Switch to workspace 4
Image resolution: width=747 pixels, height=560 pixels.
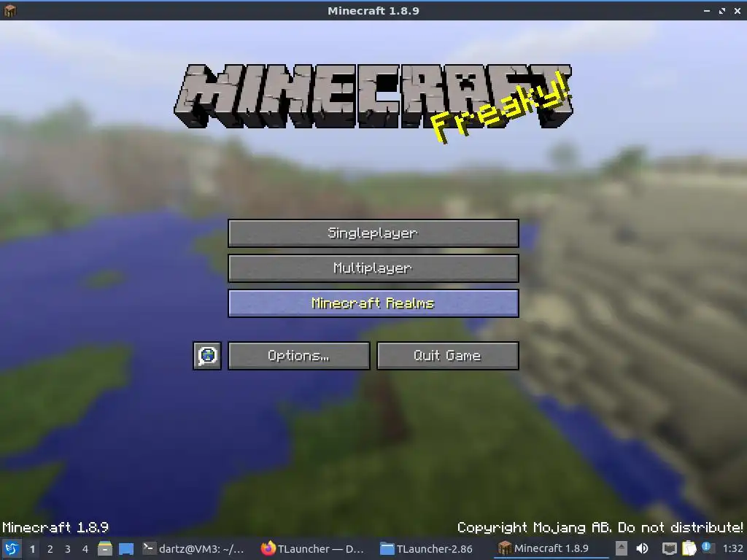pos(85,549)
